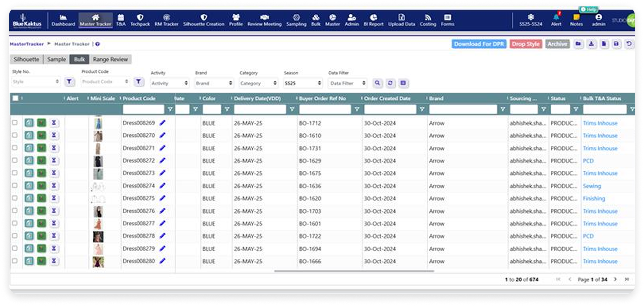Image resolution: width=644 pixels, height=306 pixels.
Task: Click the refresh icon next to search
Action: 390,83
